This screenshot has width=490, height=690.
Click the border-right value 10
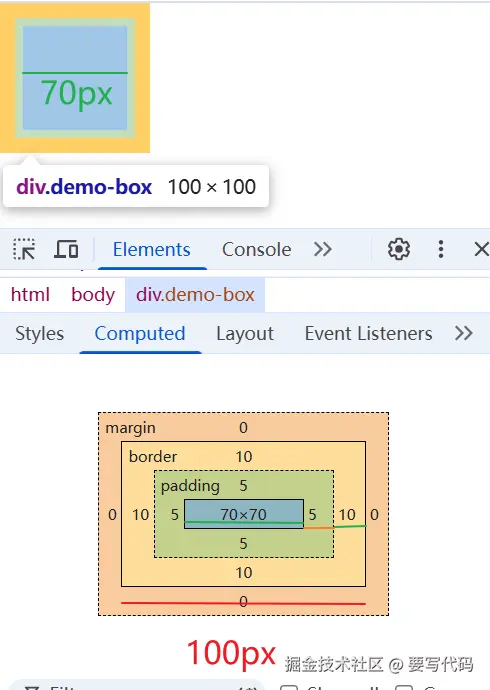347,514
